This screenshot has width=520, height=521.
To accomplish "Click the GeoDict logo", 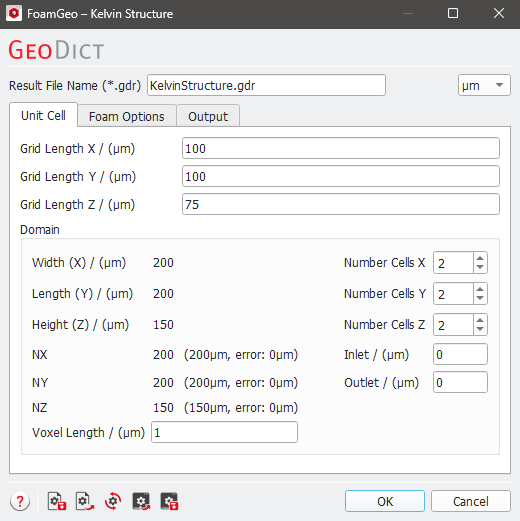I will click(56, 50).
